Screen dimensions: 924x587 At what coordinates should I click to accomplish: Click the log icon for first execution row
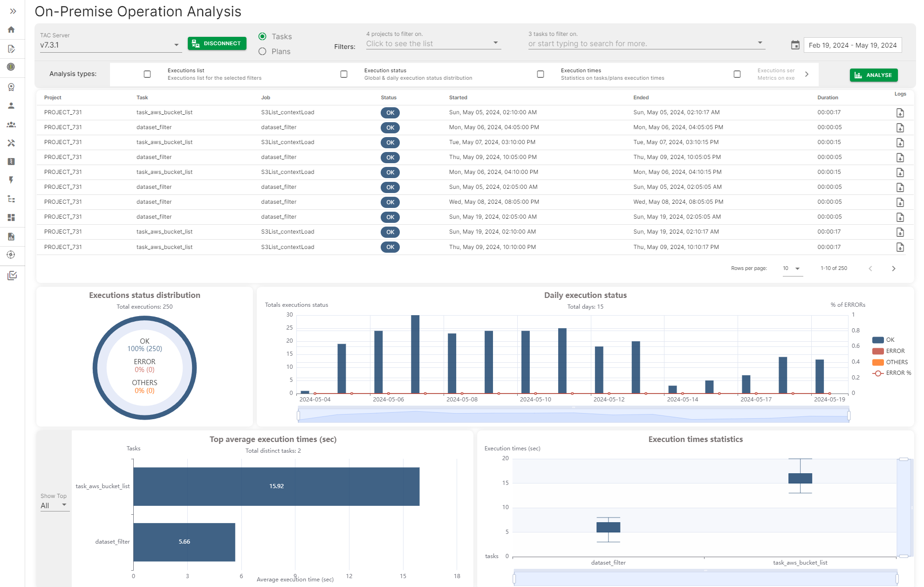click(900, 112)
